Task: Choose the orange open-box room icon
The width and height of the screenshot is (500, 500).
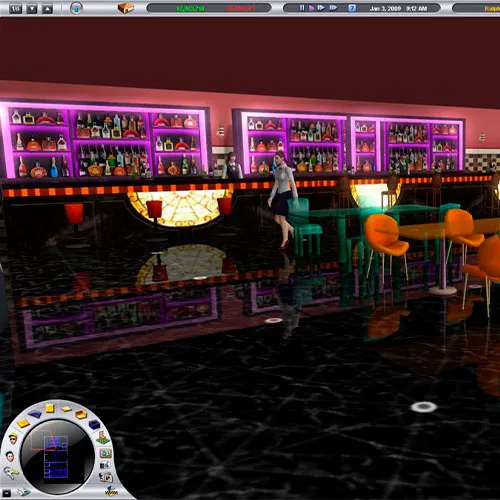Action: tap(81, 414)
